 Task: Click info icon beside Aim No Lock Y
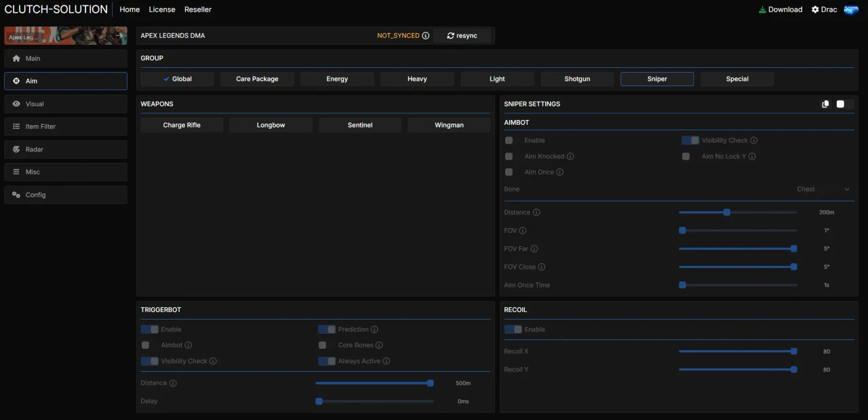[752, 156]
